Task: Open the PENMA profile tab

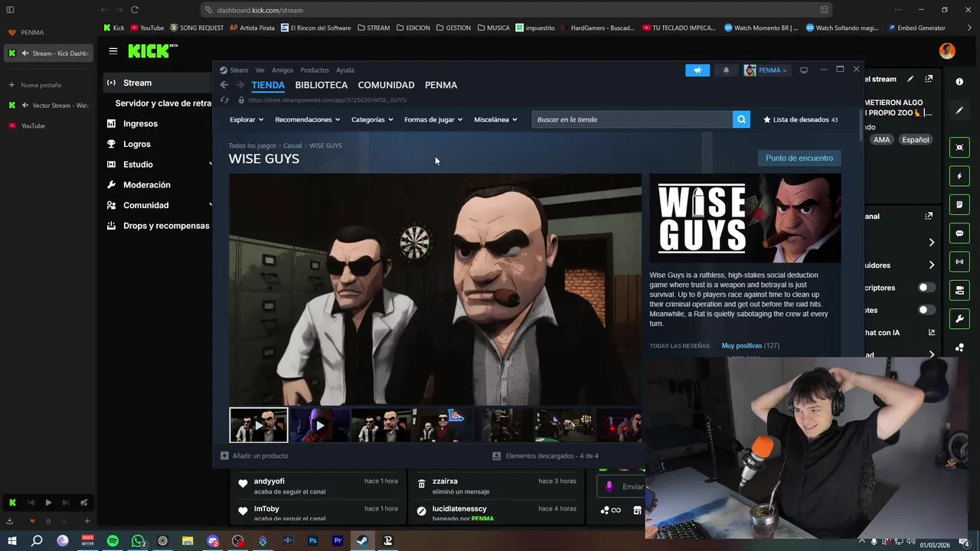Action: pyautogui.click(x=441, y=85)
